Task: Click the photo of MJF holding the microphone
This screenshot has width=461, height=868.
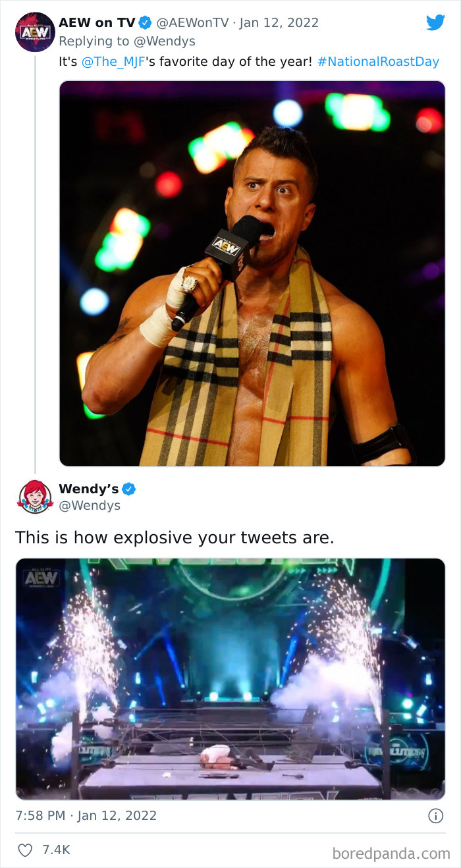Action: click(x=252, y=273)
